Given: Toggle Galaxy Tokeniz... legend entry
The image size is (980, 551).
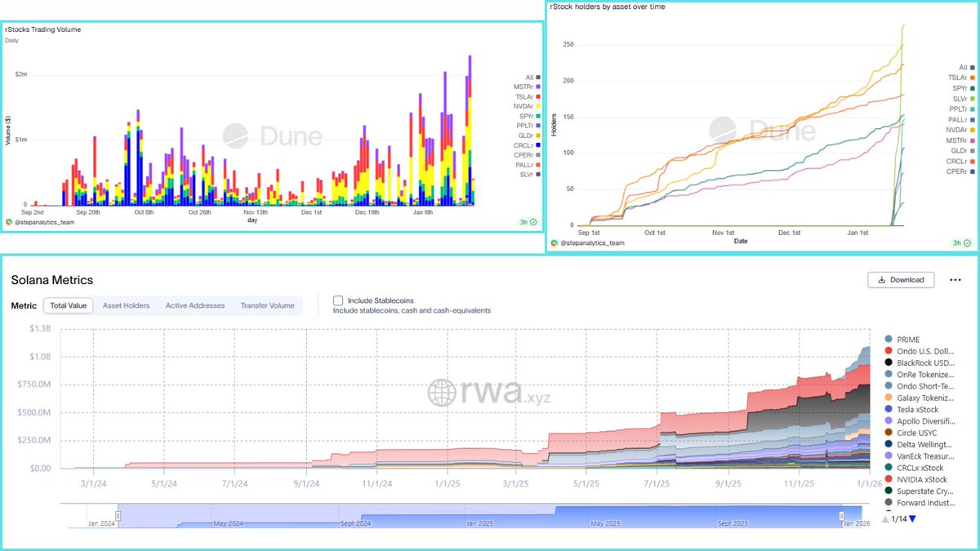Looking at the screenshot, I should point(918,398).
